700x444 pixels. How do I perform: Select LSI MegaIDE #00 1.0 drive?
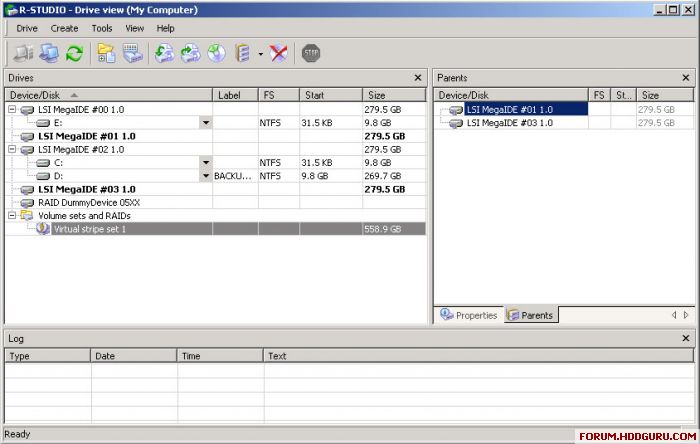point(81,109)
